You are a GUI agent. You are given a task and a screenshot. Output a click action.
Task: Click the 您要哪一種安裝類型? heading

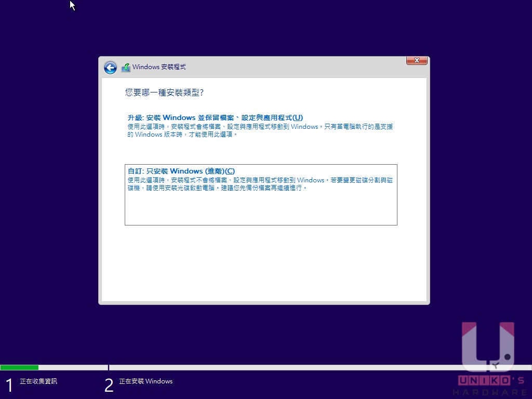(x=164, y=92)
